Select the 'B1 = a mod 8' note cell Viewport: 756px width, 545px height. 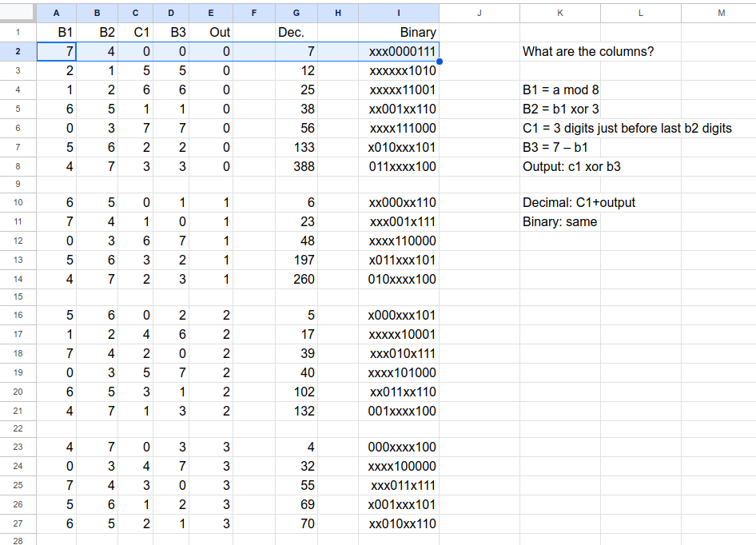(561, 90)
